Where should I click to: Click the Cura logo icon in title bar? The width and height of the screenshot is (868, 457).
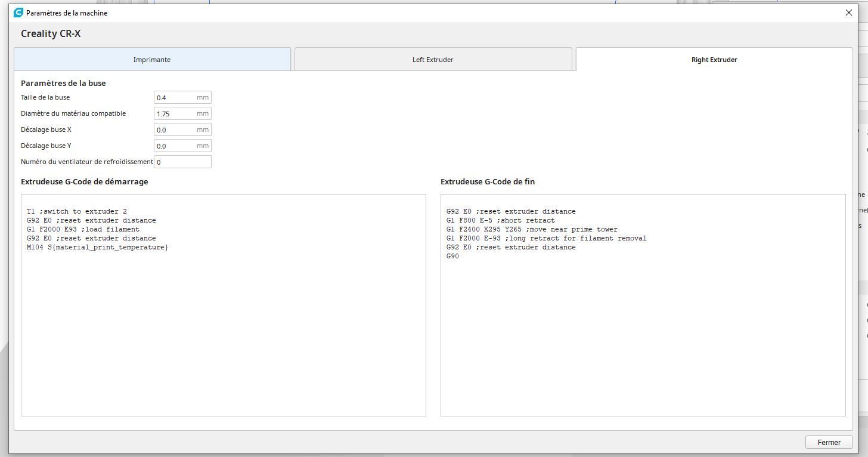pyautogui.click(x=18, y=13)
